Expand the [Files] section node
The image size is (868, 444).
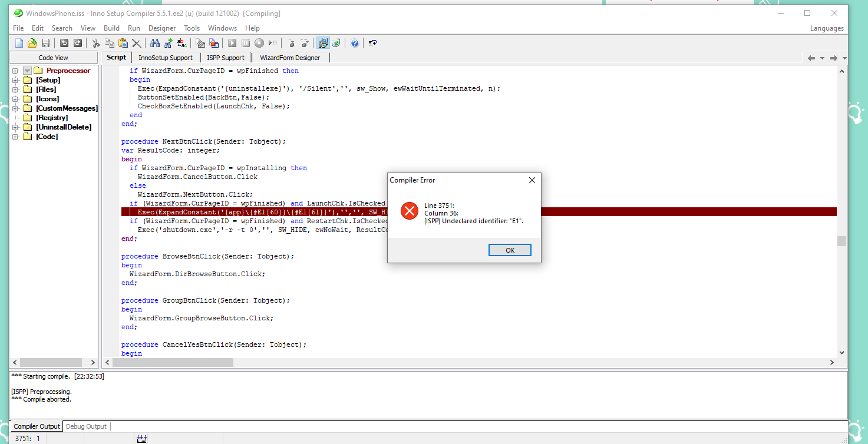15,90
